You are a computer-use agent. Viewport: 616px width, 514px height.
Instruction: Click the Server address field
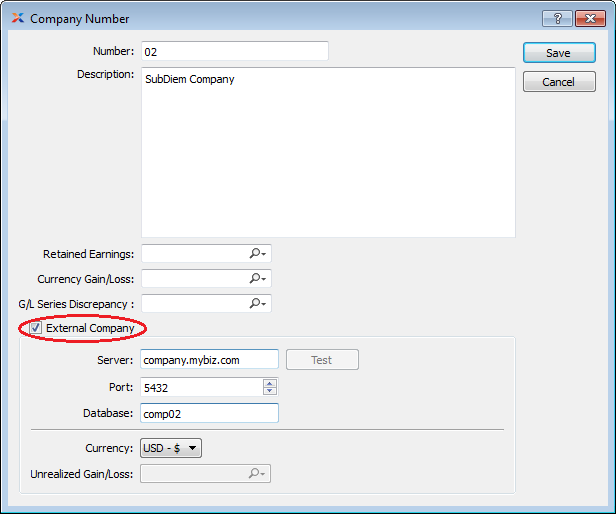click(x=209, y=360)
